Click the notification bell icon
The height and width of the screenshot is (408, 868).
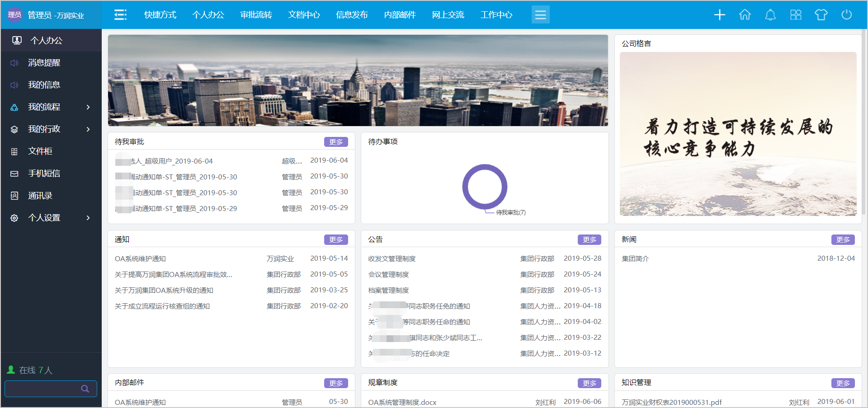(x=770, y=14)
